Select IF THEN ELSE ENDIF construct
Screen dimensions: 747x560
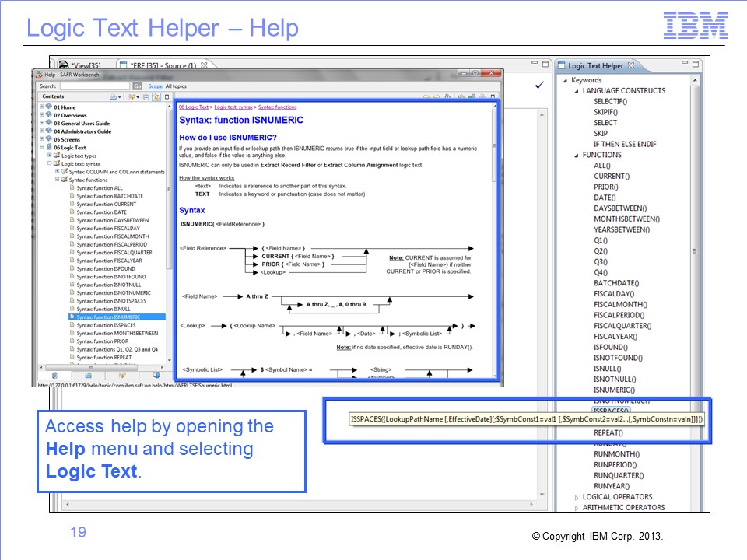pyautogui.click(x=625, y=145)
